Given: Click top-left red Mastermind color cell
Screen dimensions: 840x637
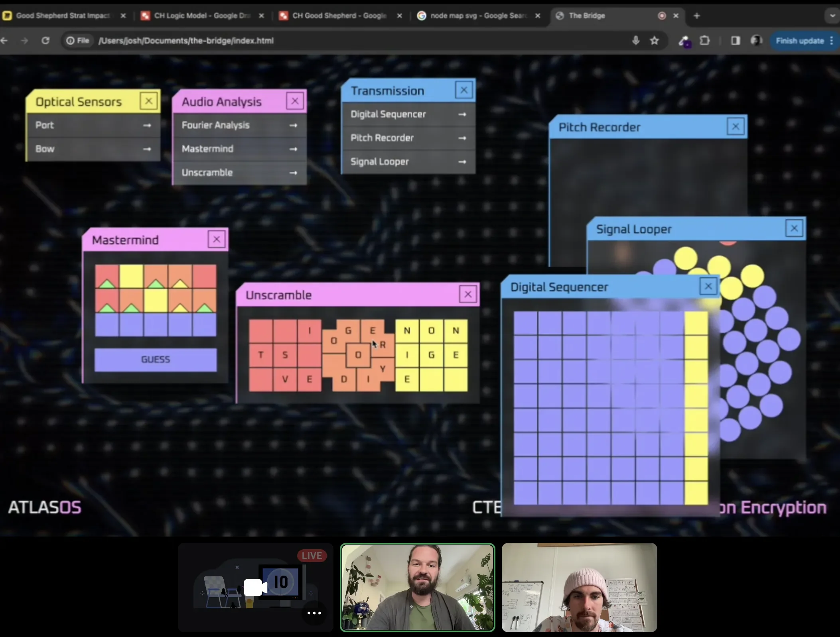Looking at the screenshot, I should coord(107,276).
